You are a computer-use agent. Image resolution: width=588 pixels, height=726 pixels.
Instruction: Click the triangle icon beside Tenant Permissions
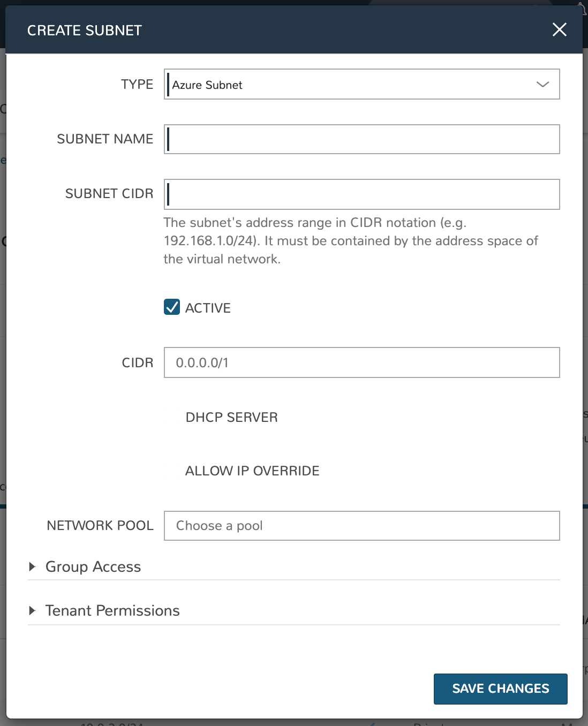[32, 610]
